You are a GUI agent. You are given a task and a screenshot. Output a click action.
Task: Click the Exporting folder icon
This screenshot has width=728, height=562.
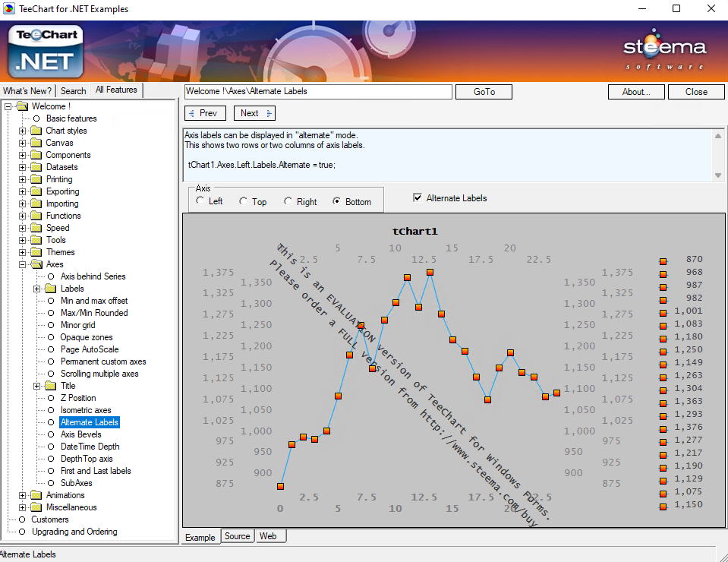(36, 191)
